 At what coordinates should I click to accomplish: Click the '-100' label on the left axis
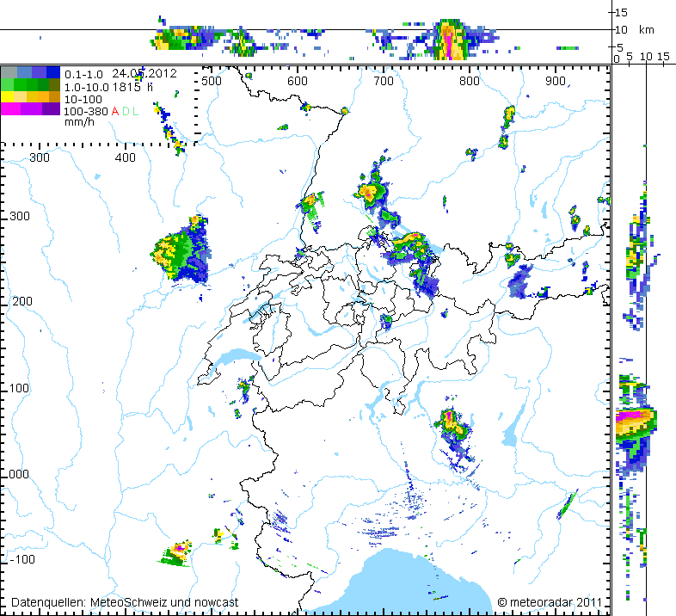coord(22,559)
